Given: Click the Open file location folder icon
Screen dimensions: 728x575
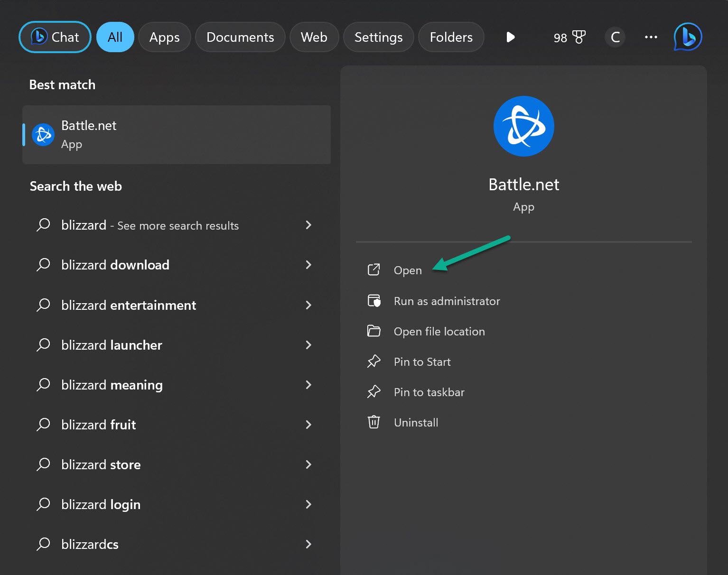Looking at the screenshot, I should coord(374,331).
